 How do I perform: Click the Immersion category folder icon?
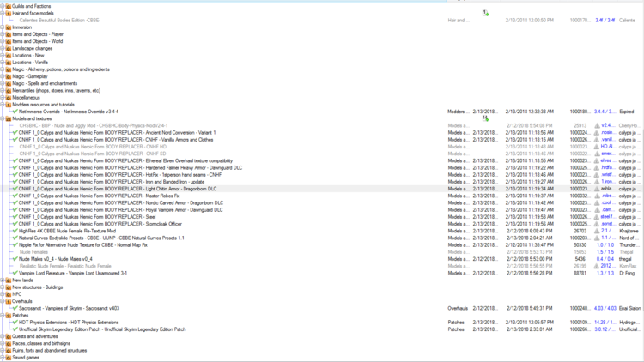(x=9, y=27)
